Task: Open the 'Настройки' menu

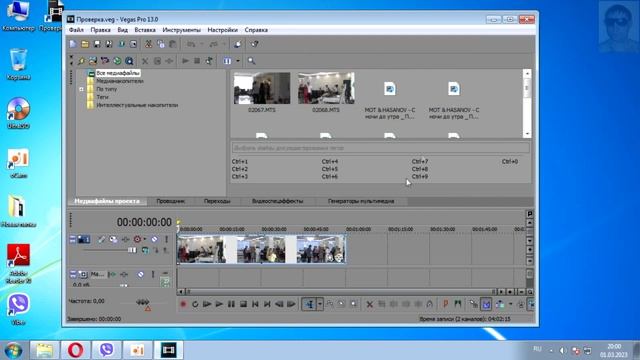Action: (222, 30)
